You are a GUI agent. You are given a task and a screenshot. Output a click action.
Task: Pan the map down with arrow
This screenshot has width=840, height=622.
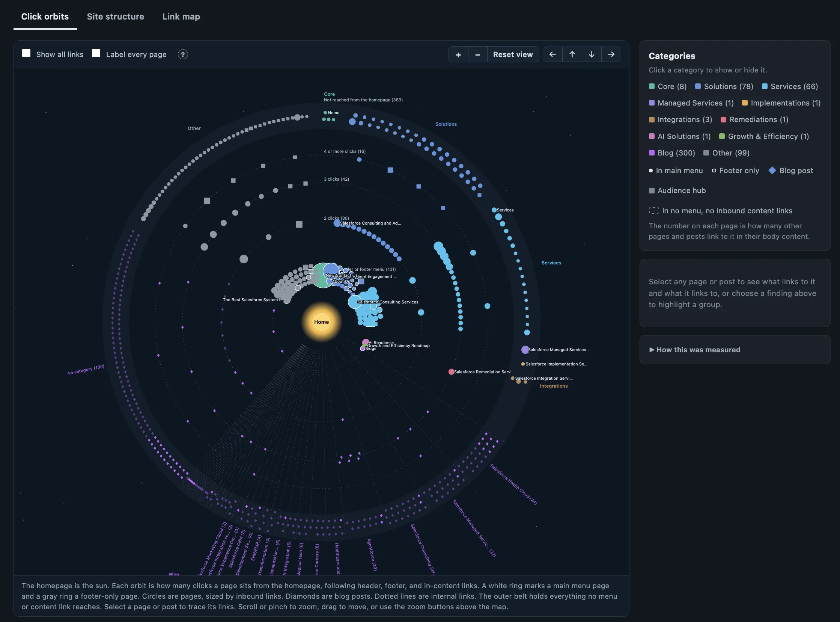pos(592,54)
